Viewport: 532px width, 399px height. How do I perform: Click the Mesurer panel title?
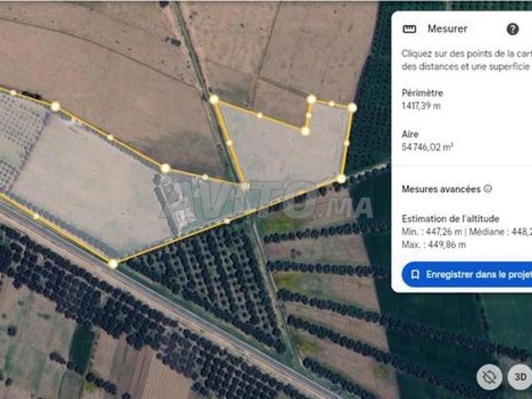447,29
